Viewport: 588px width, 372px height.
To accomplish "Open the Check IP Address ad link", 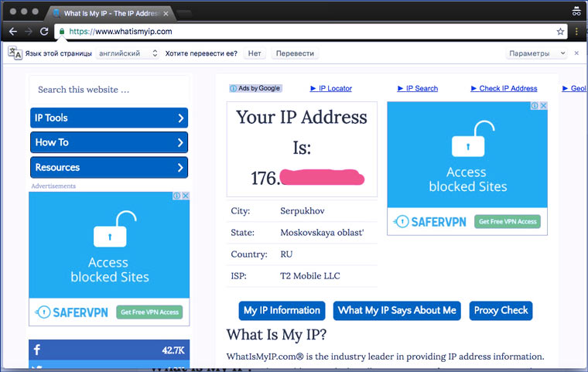I will pyautogui.click(x=504, y=88).
